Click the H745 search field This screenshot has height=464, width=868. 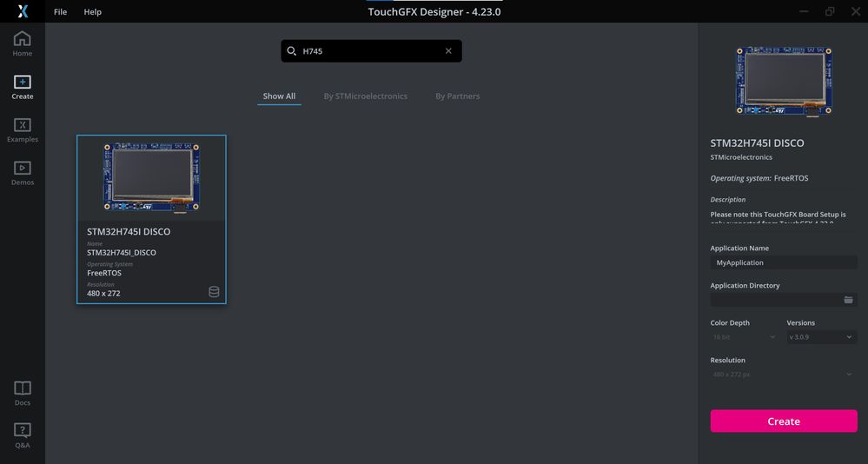372,51
